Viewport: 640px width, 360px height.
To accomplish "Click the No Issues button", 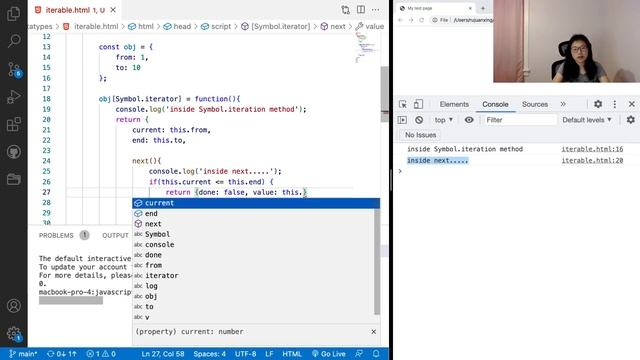I will (x=420, y=135).
